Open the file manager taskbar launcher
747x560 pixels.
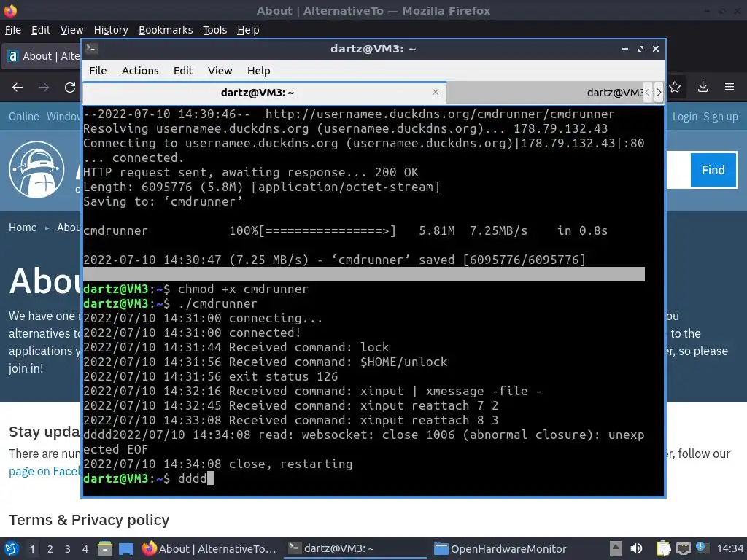(x=105, y=548)
